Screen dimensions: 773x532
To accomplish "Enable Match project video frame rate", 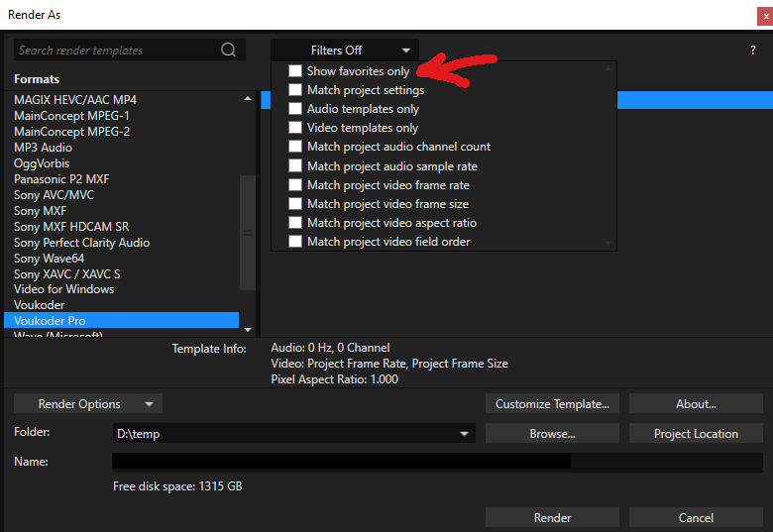I will [x=295, y=185].
